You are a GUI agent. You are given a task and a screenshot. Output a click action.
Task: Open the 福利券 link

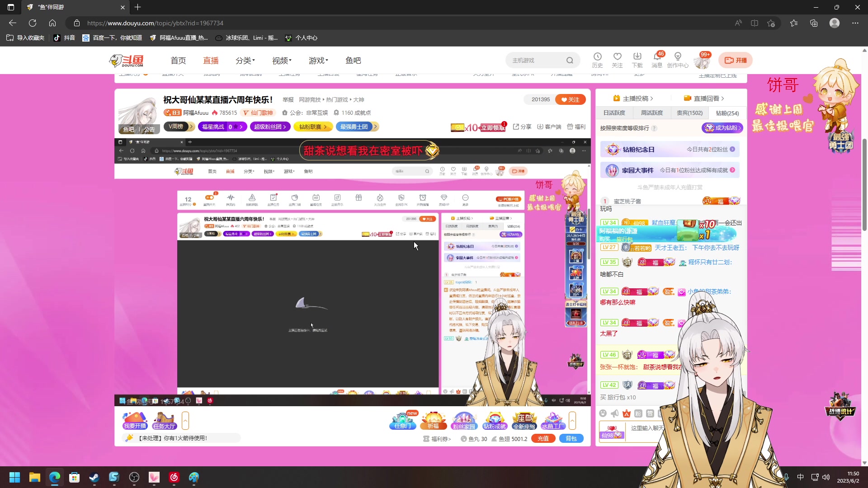(437, 439)
